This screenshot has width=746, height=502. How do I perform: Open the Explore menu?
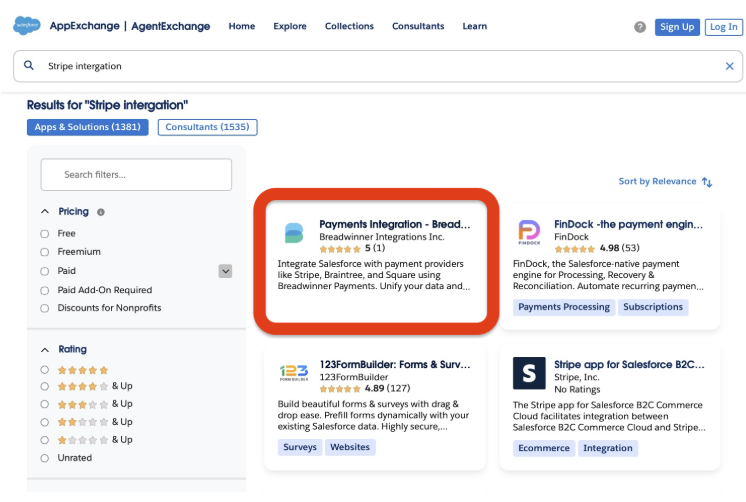[x=290, y=26]
